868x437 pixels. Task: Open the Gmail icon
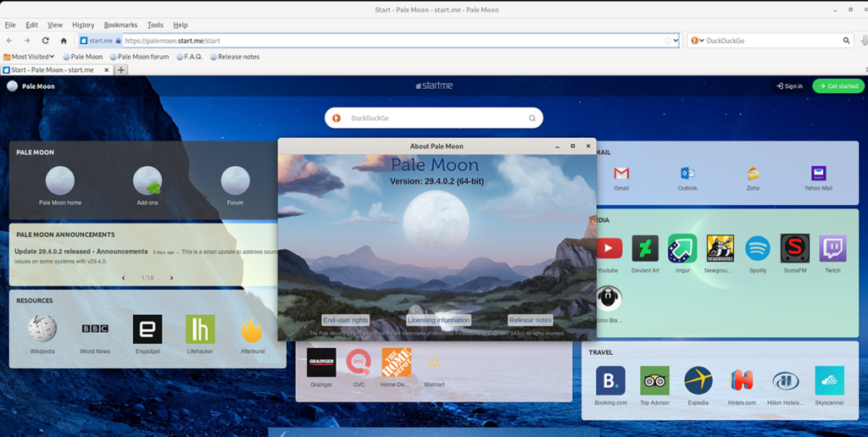(x=621, y=174)
